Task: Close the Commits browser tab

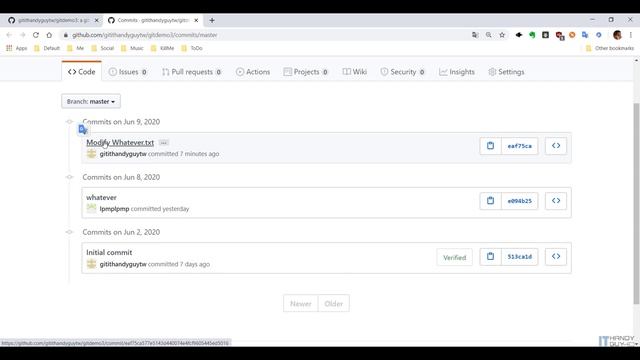Action: point(196,20)
